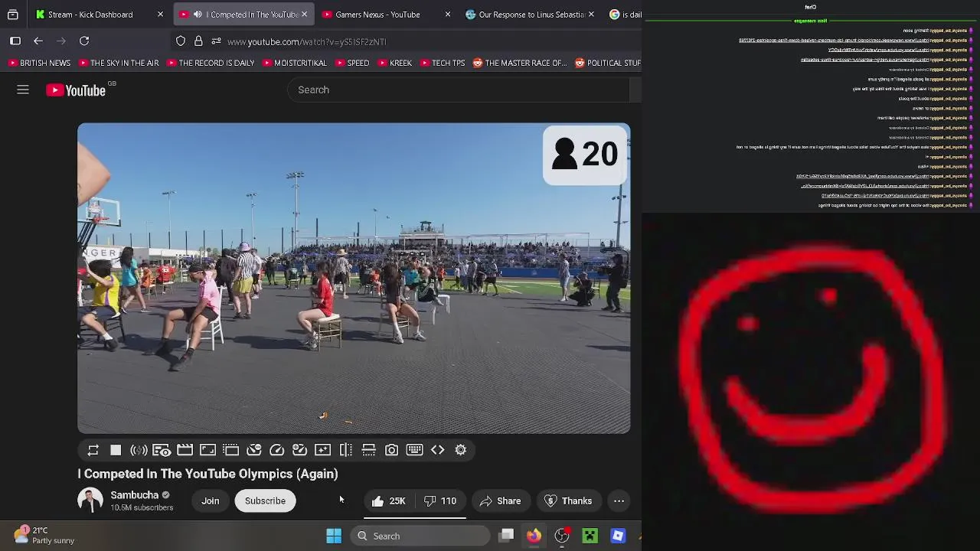This screenshot has height=551, width=980.
Task: Open the Minecraft creeper taskbar icon
Action: tap(590, 536)
